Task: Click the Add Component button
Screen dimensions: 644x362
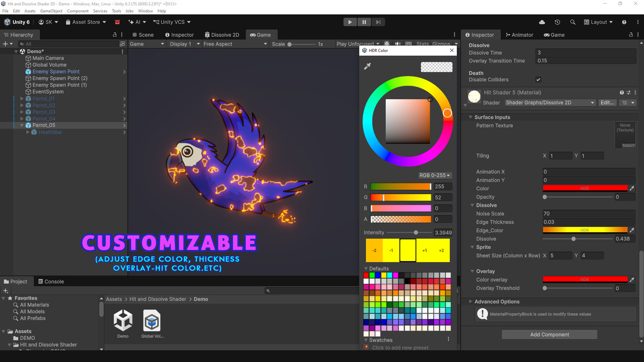Action: [x=549, y=334]
